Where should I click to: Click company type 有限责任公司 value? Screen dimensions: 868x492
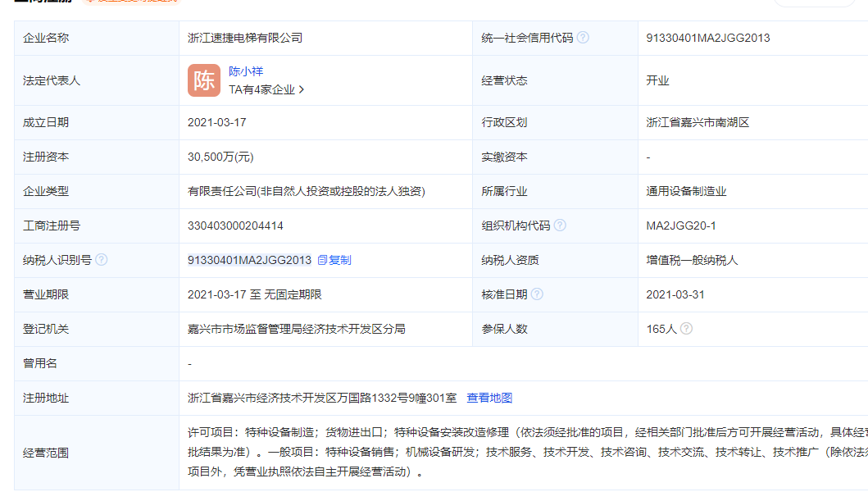306,191
